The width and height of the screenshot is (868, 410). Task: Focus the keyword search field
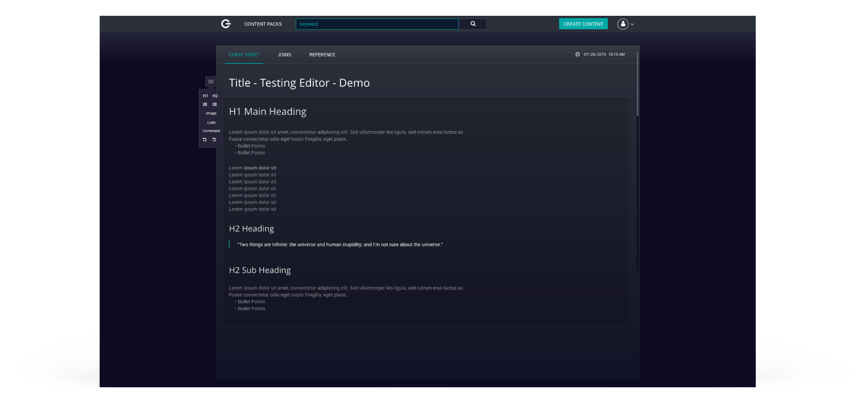point(377,24)
